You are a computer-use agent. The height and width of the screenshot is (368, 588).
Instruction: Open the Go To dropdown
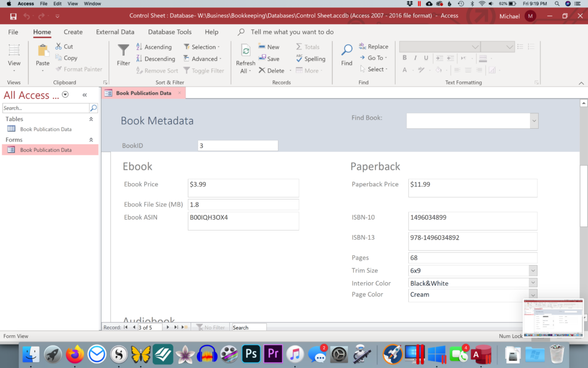pyautogui.click(x=373, y=58)
